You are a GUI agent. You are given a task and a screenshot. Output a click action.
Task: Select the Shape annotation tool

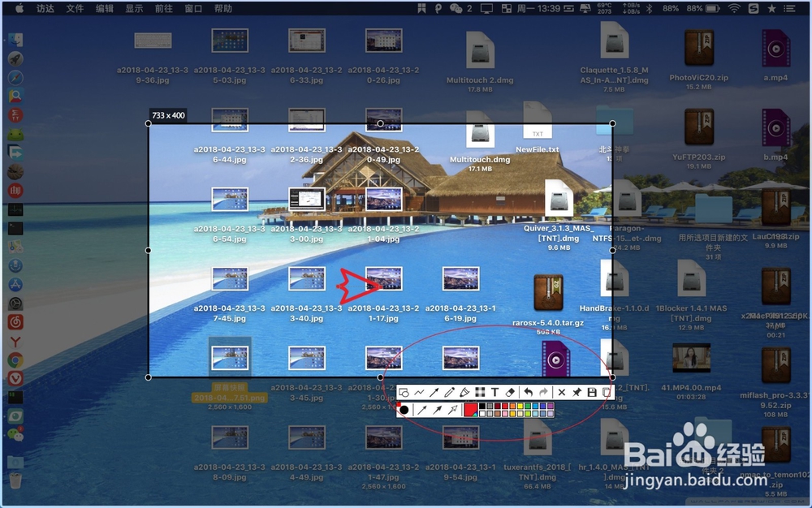point(404,392)
